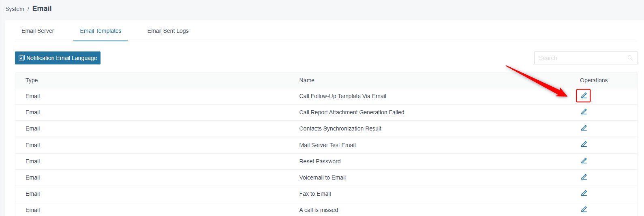Select the 'Voicemail to Email' name cell

(x=323, y=178)
